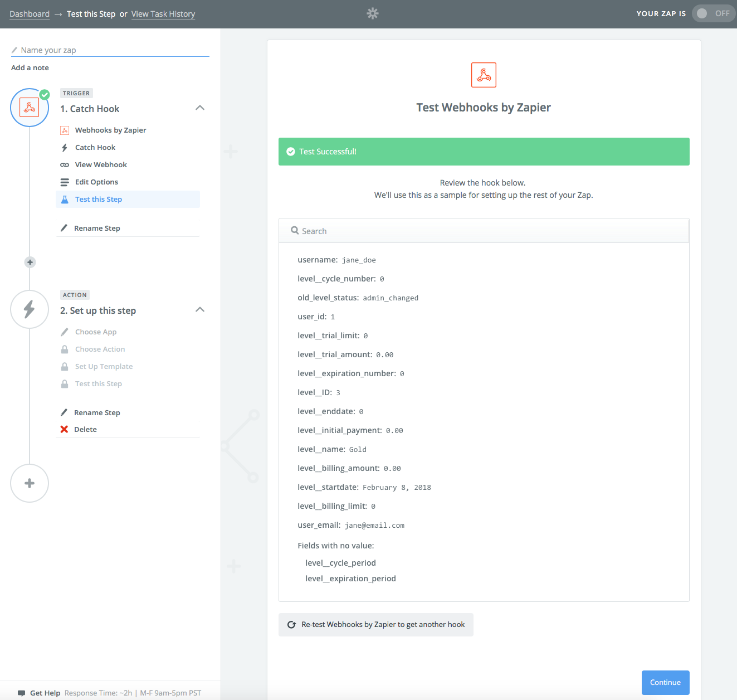
Task: Click the checkmark icon in Test Successful banner
Action: click(291, 152)
